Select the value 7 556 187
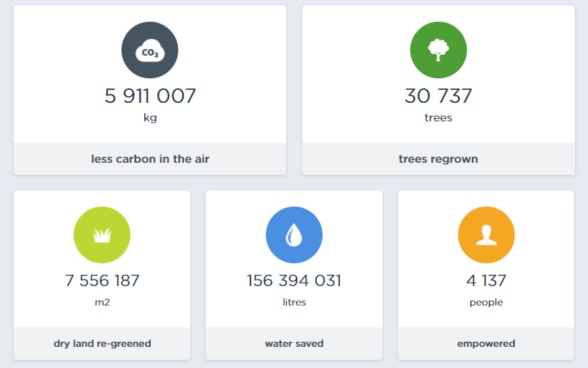The width and height of the screenshot is (588, 368). 102,281
